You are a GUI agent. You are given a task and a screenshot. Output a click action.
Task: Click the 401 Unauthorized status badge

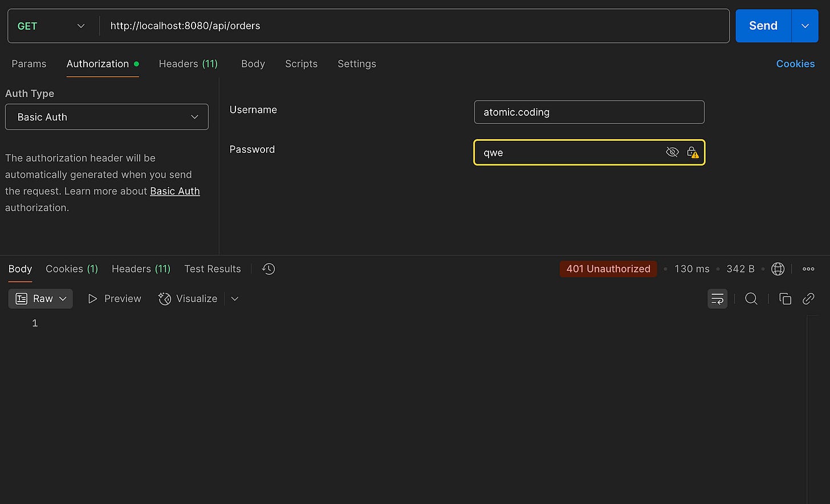coord(608,269)
